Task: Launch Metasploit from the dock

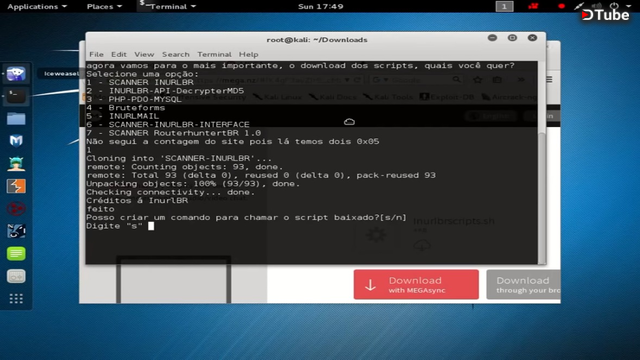Action: [x=16, y=141]
